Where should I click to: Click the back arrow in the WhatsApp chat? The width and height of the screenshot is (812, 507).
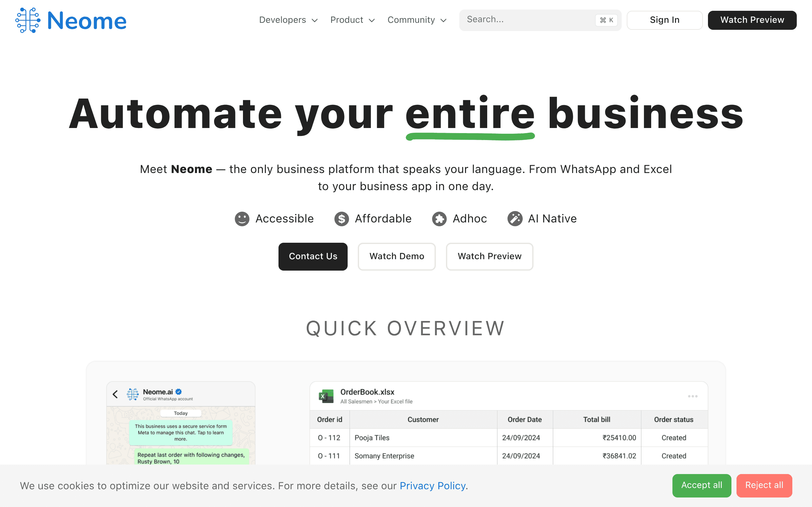pos(115,394)
